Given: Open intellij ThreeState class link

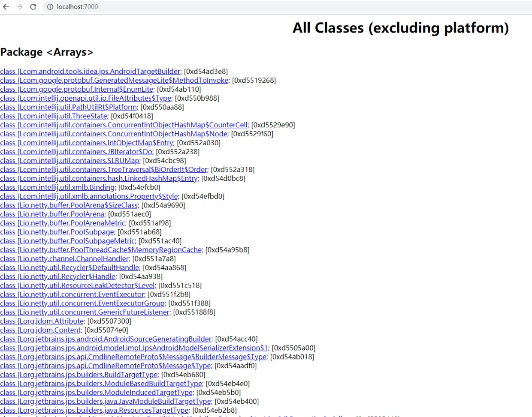Looking at the screenshot, I should [x=54, y=116].
